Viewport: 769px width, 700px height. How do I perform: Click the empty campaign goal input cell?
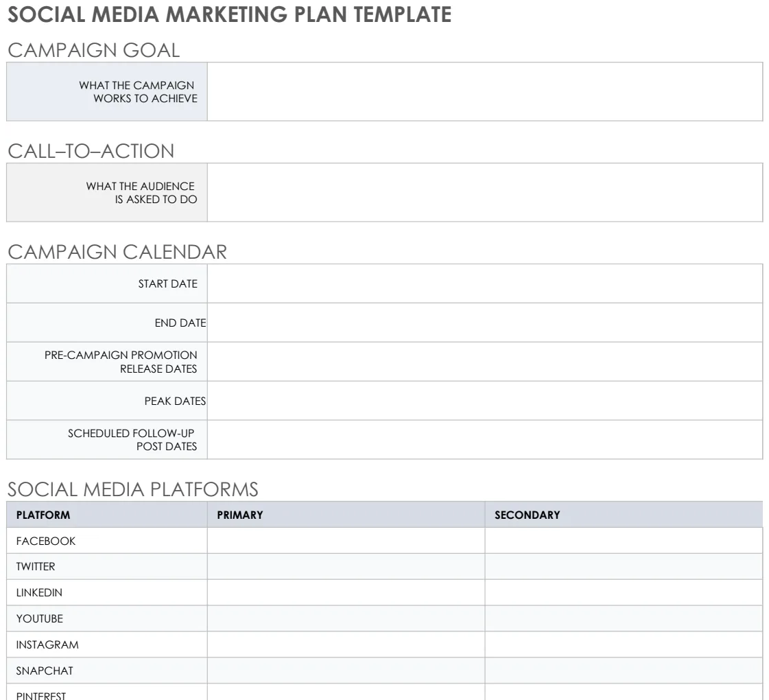(485, 92)
